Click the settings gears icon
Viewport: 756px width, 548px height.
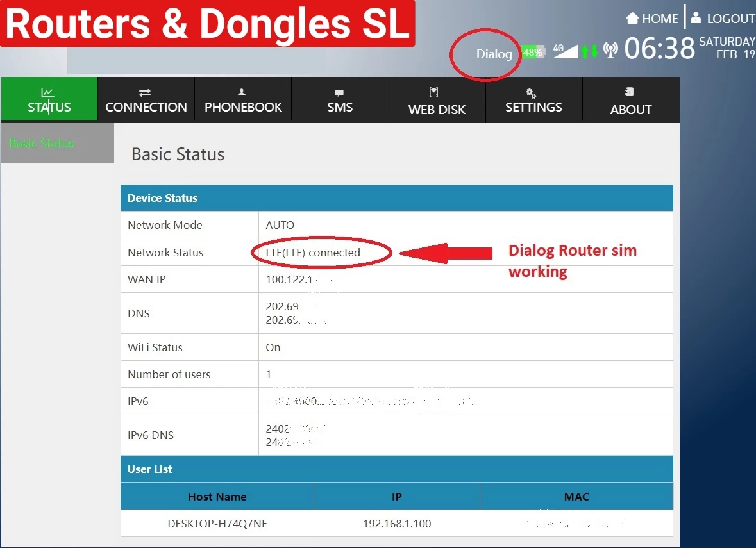coord(531,93)
